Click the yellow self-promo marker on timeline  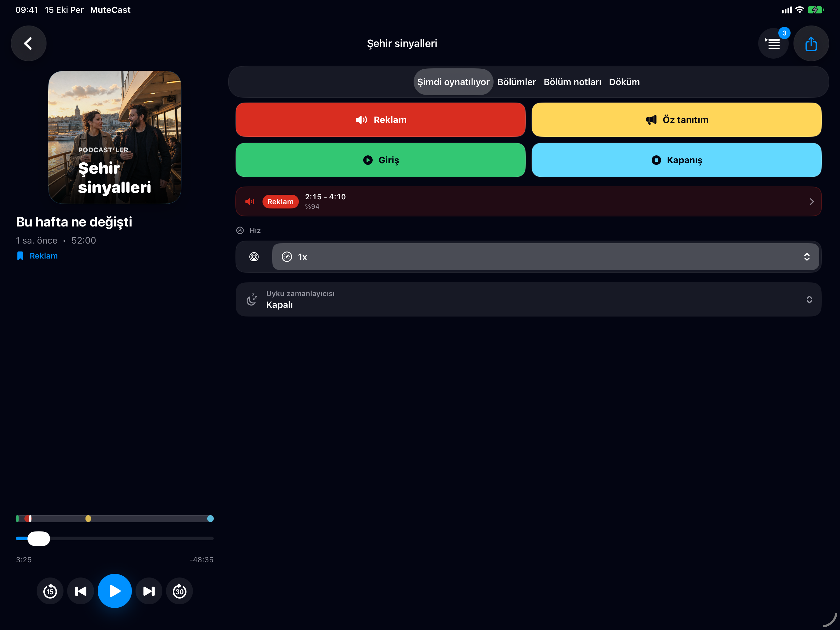(88, 518)
